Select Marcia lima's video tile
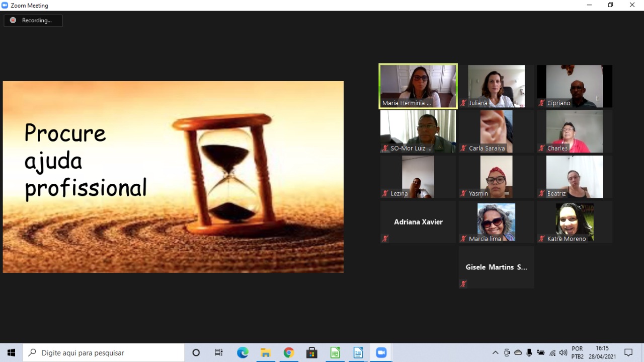 (x=497, y=222)
